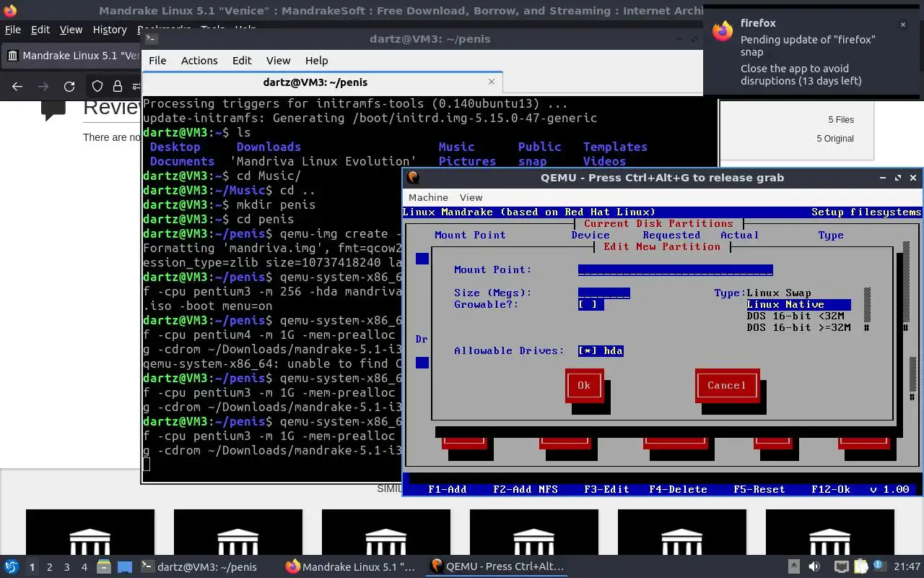
Task: Click the 21:47 clock
Action: pyautogui.click(x=907, y=567)
